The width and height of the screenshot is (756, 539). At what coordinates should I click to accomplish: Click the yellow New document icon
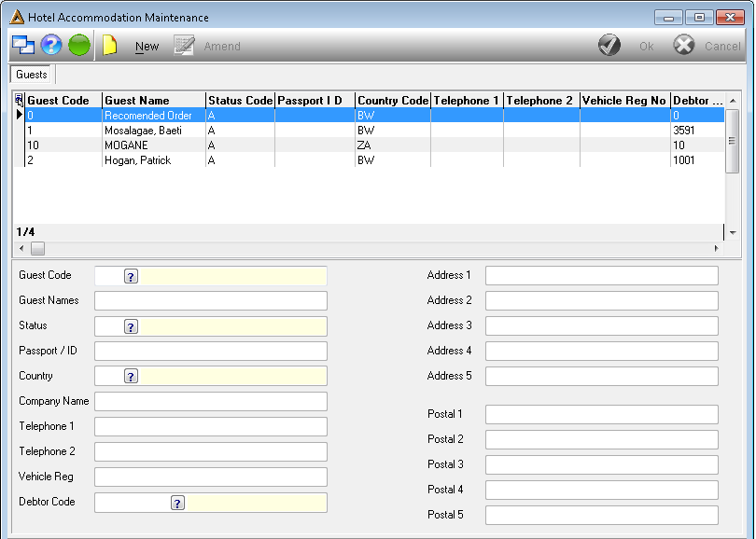coord(109,46)
